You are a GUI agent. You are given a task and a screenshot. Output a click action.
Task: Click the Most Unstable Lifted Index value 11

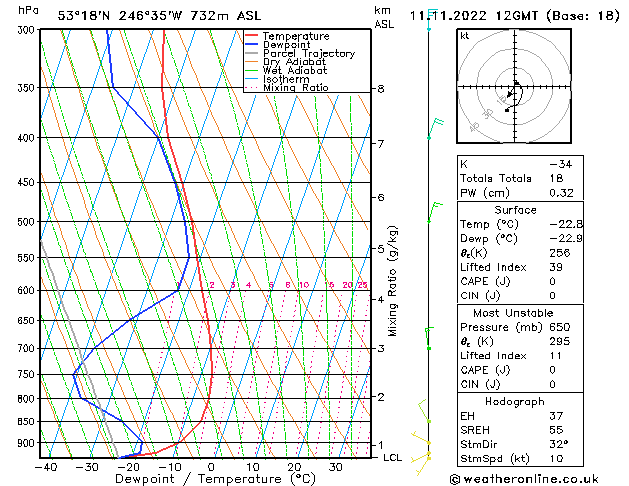point(555,356)
